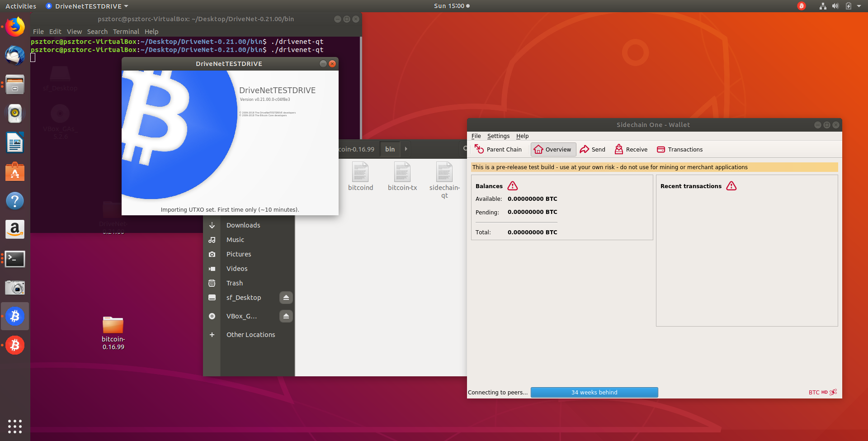Screen dimensions: 868x441
Task: Switch to Overview in Sidechain wallet
Action: click(x=553, y=149)
